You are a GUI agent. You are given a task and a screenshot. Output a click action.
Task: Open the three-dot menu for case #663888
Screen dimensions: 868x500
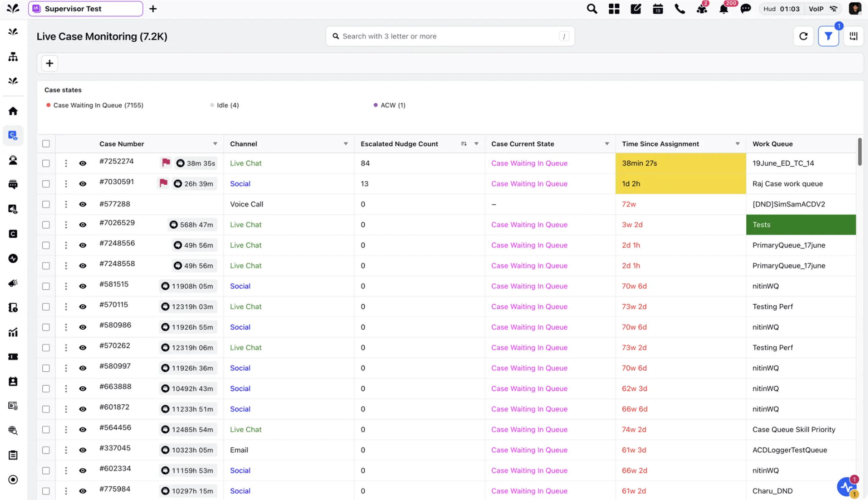click(x=66, y=388)
